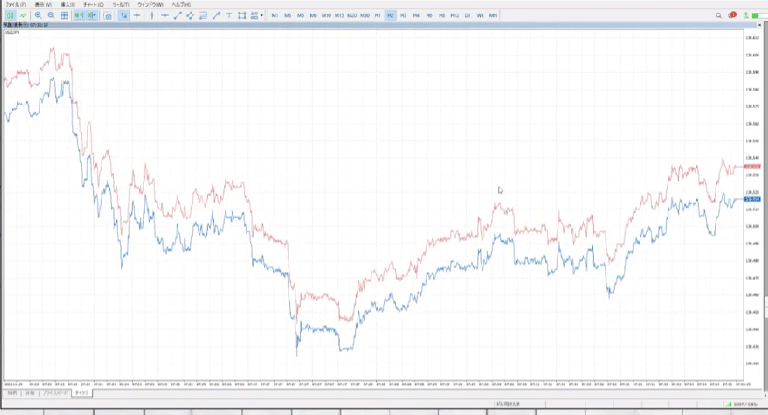
Task: Open the ヘルプ menu
Action: click(x=181, y=4)
